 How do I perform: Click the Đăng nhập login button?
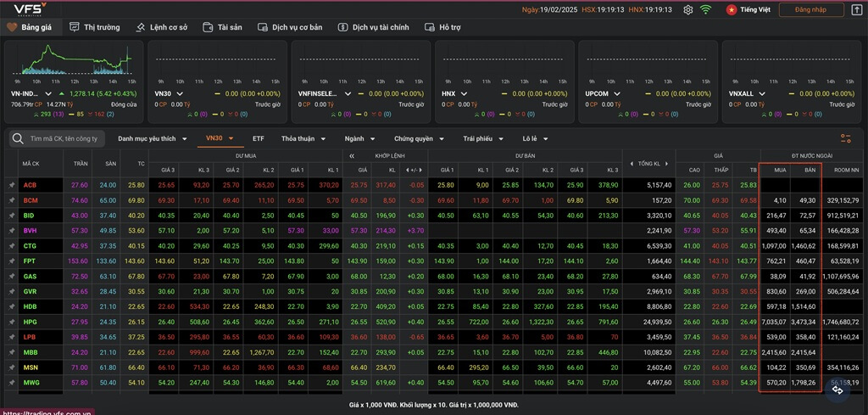click(811, 9)
